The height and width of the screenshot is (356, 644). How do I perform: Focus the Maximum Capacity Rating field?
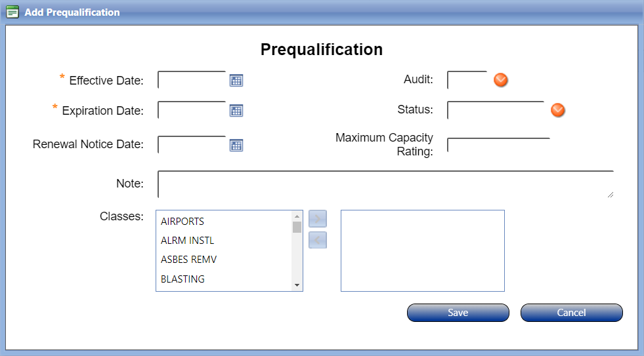coord(498,146)
